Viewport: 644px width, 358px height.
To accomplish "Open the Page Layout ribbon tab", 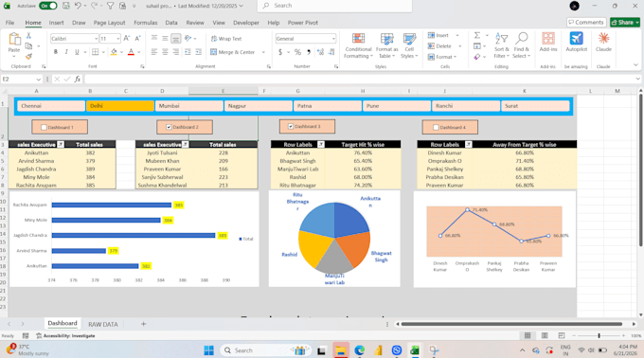I will click(x=109, y=23).
